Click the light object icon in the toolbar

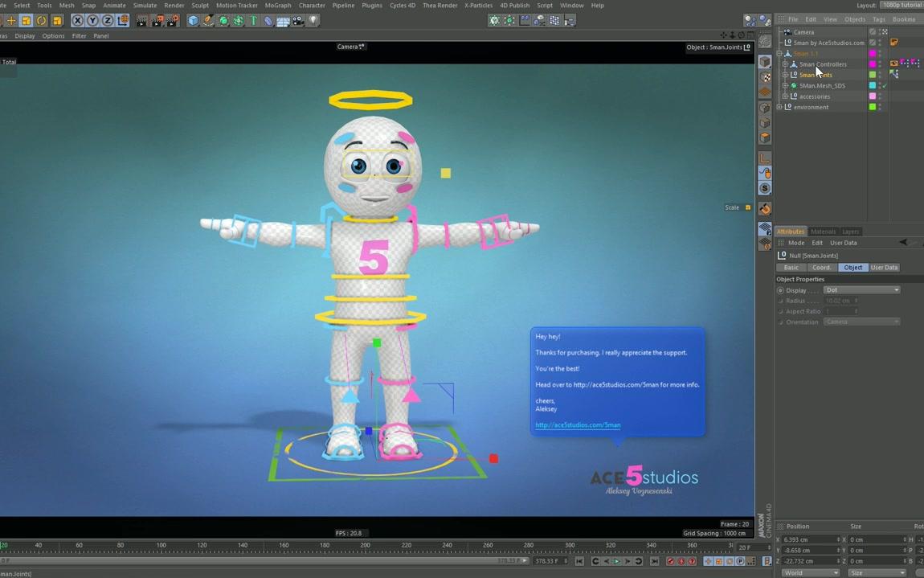click(x=314, y=20)
